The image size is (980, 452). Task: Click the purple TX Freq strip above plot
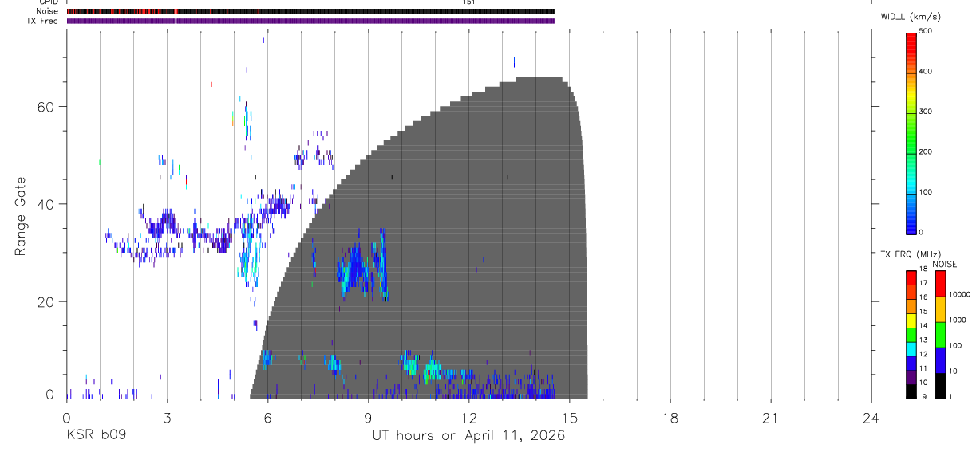pos(310,21)
